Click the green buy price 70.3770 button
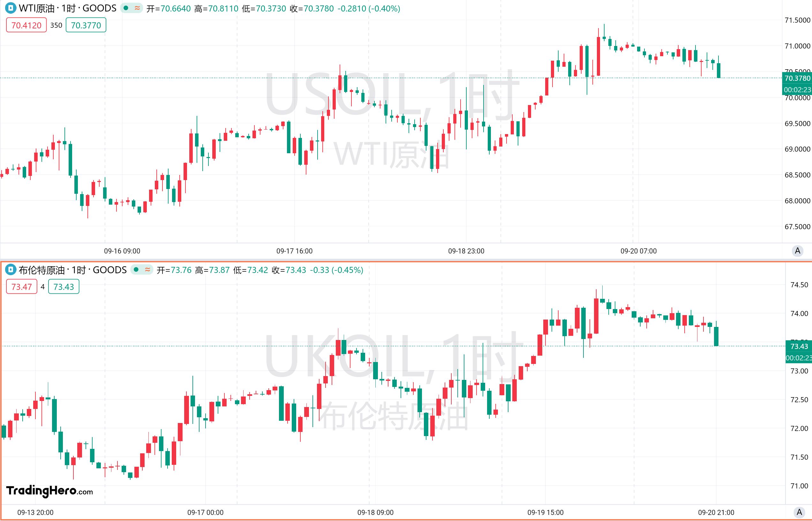812x521 pixels. 86,25
